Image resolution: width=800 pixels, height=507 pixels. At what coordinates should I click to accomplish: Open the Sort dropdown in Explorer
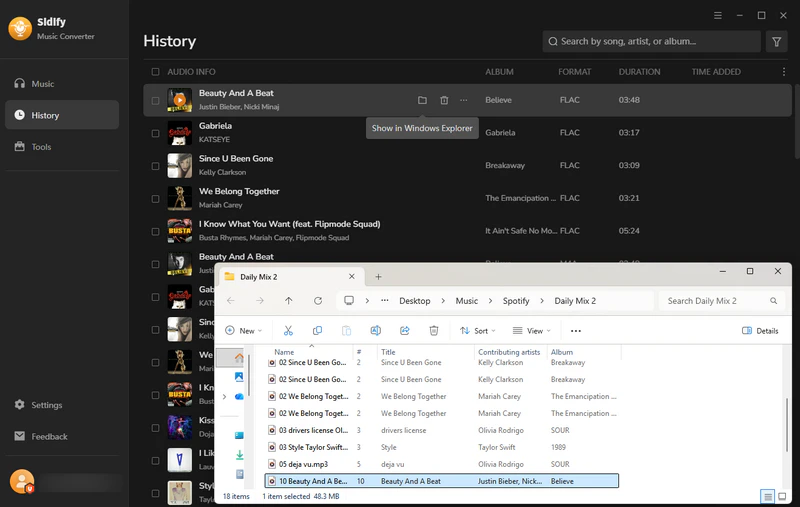point(478,331)
